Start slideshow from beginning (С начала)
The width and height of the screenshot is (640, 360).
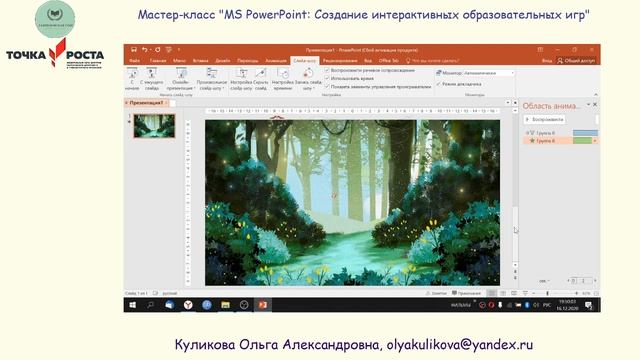[132, 79]
